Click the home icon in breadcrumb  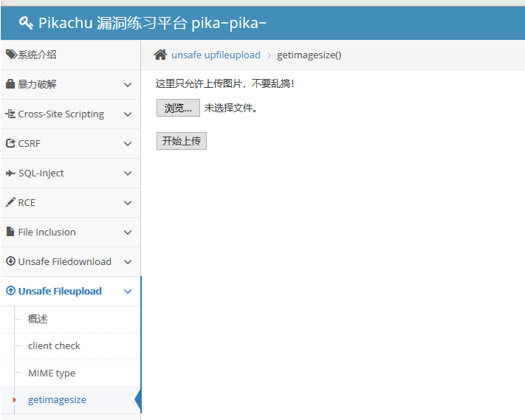click(x=160, y=54)
